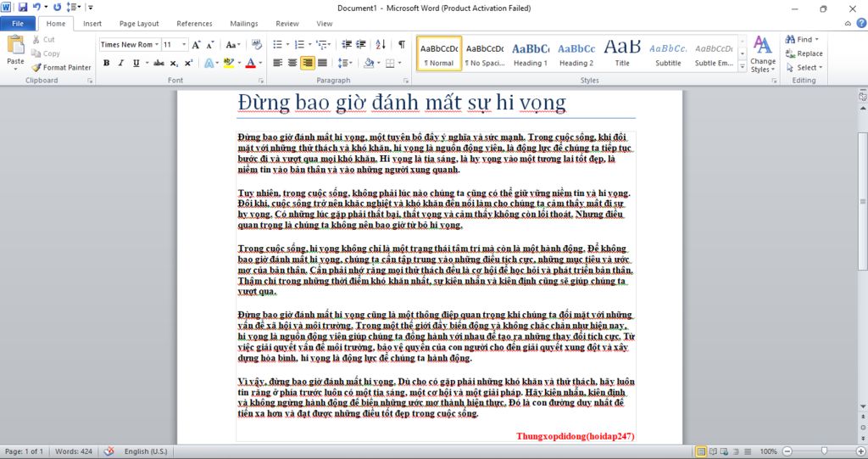
Task: Open the line spacing dropdown
Action: pyautogui.click(x=350, y=63)
